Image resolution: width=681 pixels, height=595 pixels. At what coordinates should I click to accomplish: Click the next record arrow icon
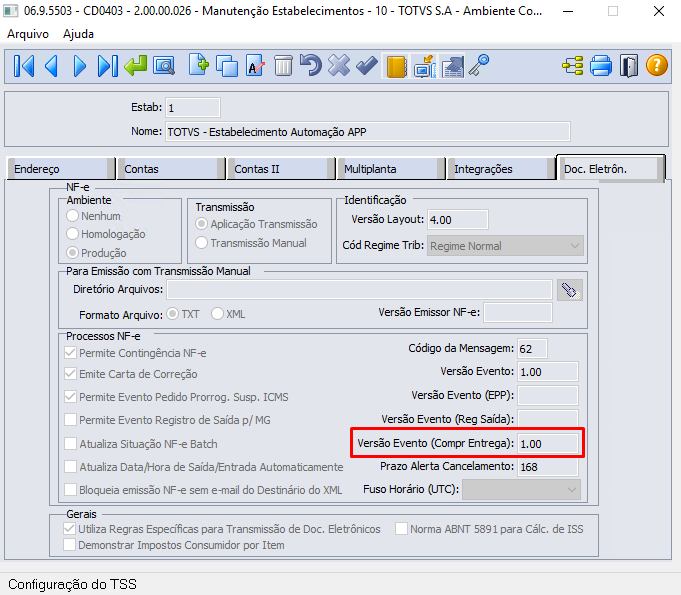click(x=79, y=67)
